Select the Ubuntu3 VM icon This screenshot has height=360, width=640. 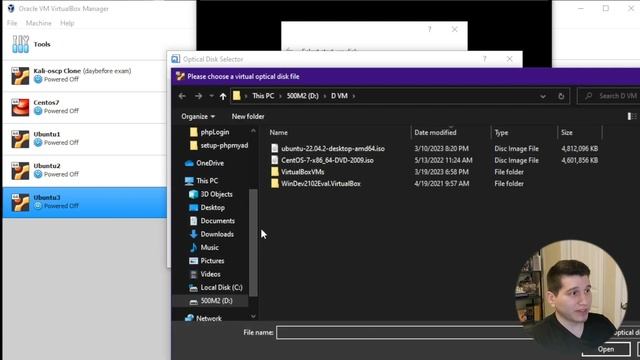click(20, 202)
